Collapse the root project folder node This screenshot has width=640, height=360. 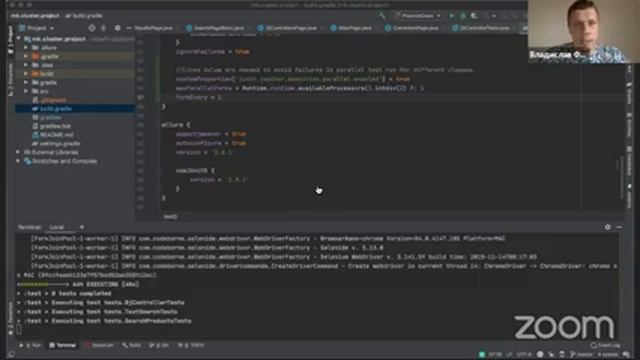(19, 39)
